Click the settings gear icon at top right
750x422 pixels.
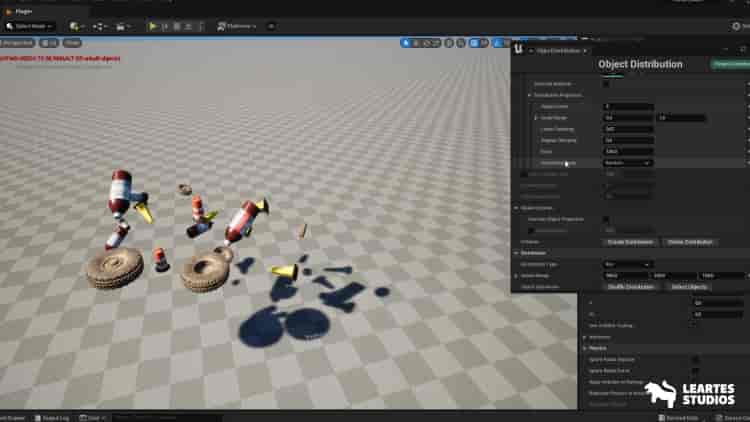coord(736,26)
